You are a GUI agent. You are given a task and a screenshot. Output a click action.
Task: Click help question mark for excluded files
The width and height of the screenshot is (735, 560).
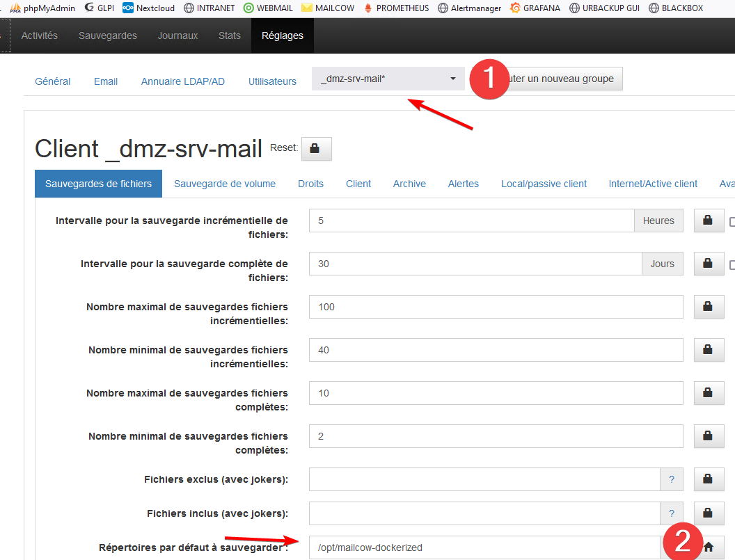pos(672,479)
